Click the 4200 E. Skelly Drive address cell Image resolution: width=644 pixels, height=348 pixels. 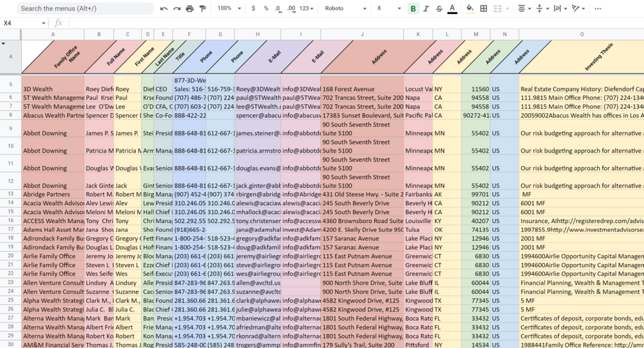click(x=362, y=229)
